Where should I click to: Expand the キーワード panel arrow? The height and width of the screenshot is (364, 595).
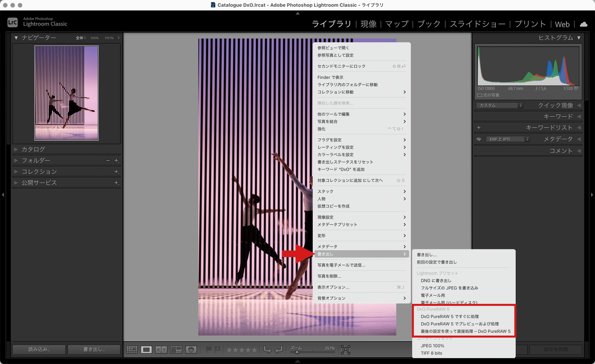(579, 116)
